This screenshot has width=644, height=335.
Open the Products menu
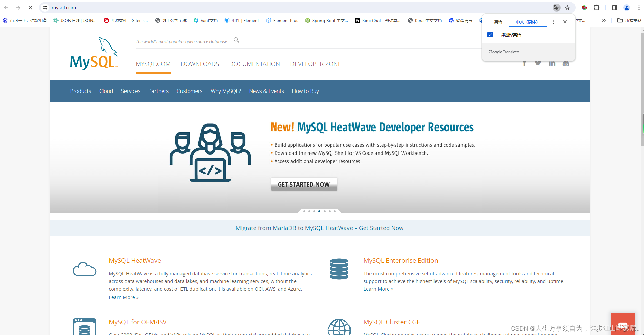pos(81,91)
